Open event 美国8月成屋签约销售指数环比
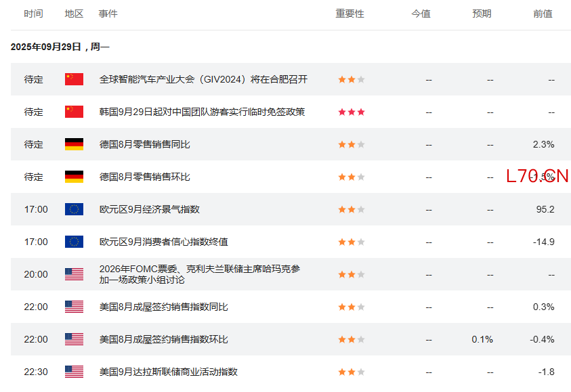 click(x=163, y=339)
